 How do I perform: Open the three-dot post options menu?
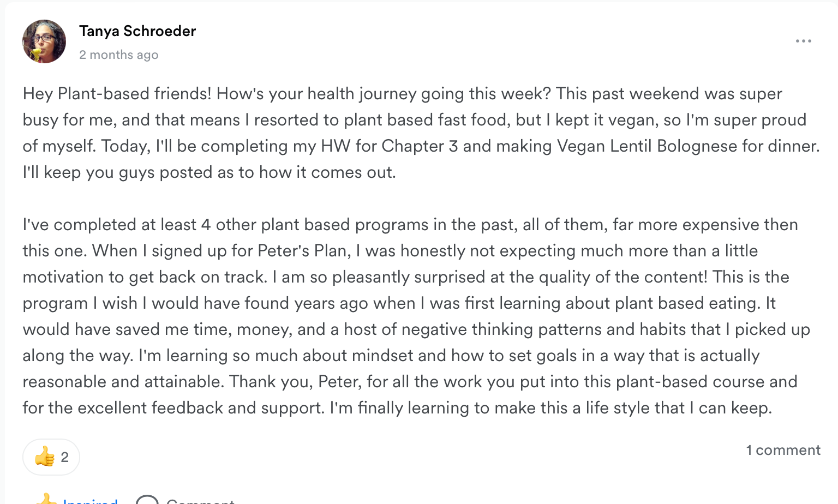[803, 41]
